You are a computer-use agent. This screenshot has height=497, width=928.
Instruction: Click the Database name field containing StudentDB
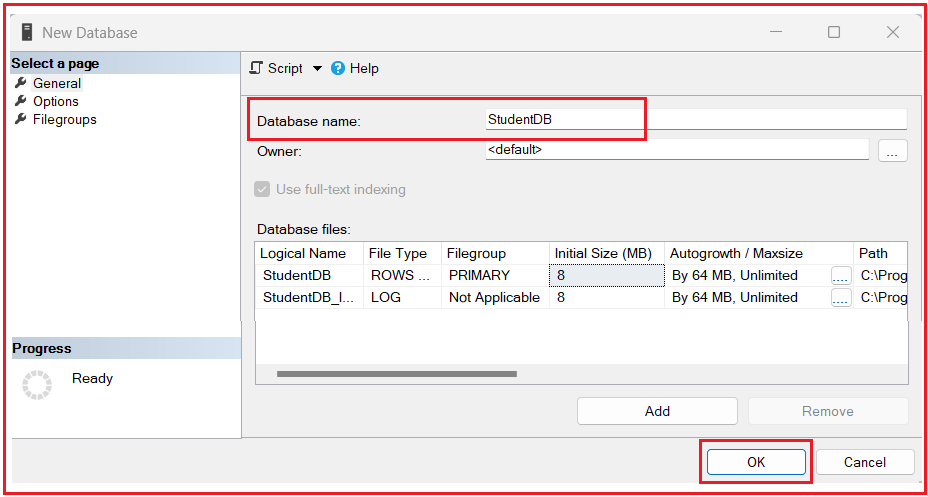pos(696,119)
